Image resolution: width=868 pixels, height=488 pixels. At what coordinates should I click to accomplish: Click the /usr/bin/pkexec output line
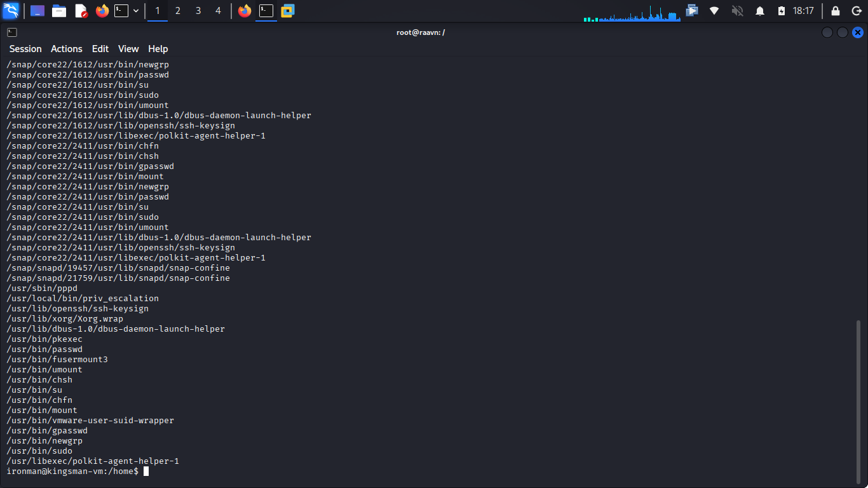tap(44, 339)
